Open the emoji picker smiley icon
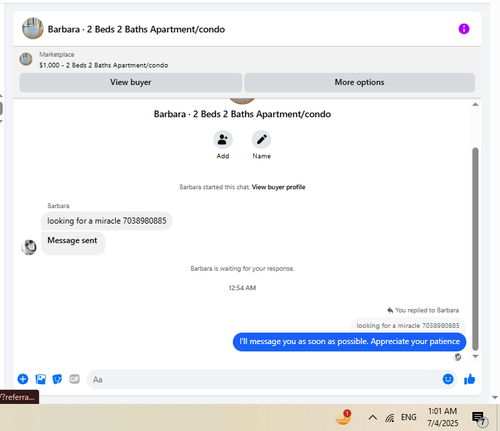500x431 pixels. pos(448,379)
